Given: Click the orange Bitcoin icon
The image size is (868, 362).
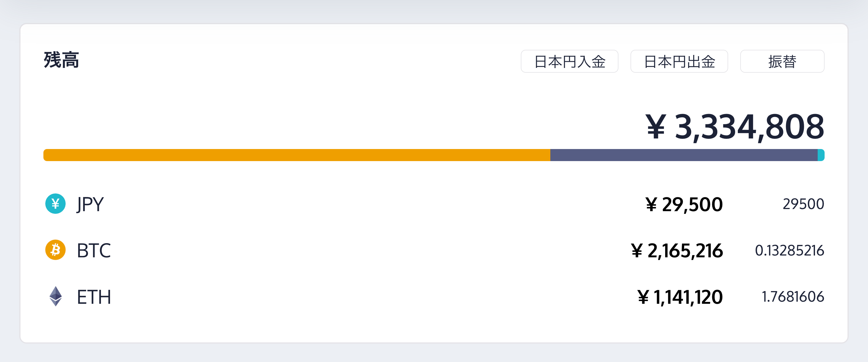Looking at the screenshot, I should point(55,250).
